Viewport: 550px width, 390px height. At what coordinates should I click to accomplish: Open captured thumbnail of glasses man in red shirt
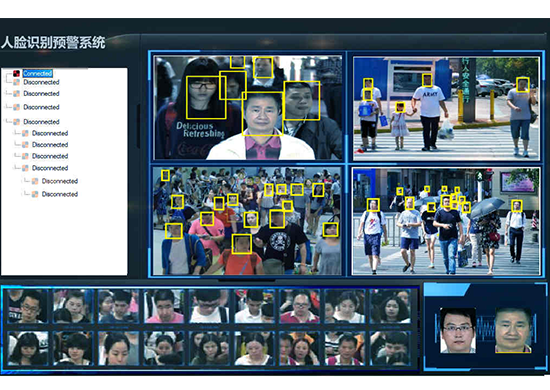click(300, 306)
